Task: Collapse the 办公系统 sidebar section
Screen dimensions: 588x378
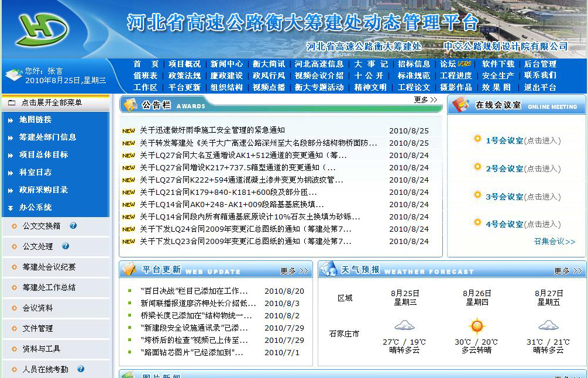Action: click(x=35, y=207)
